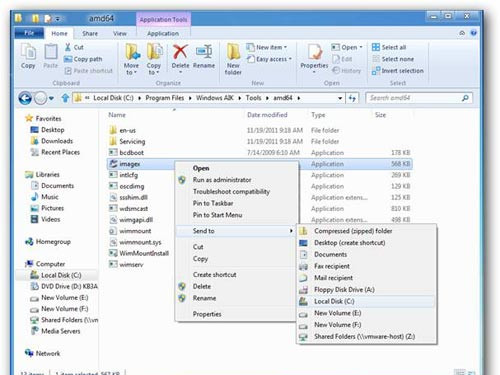This screenshot has width=500, height=375.
Task: Click the Refresh button beside address bar
Action: coord(352,98)
